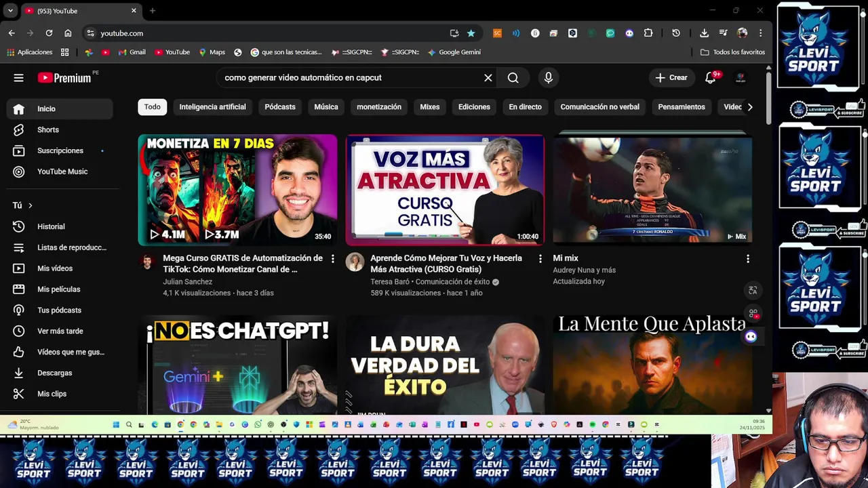Open options for the Mega Curso video
This screenshot has height=488, width=868.
[x=332, y=259]
